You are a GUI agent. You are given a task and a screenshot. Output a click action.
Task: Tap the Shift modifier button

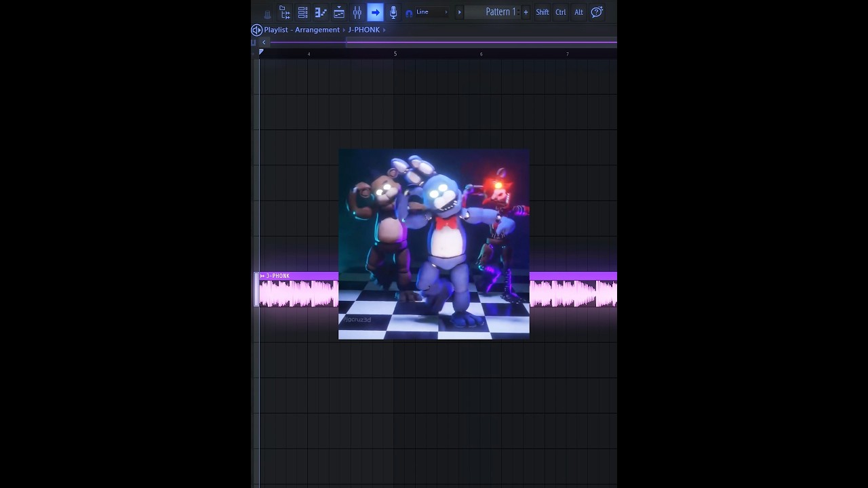coord(542,12)
